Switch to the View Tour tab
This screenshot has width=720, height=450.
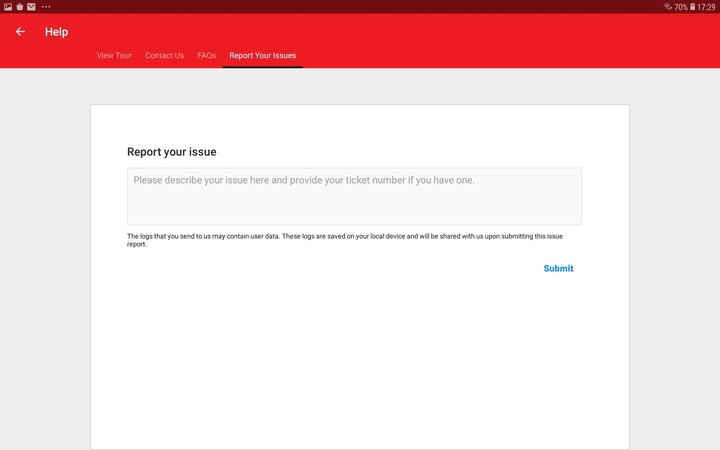pyautogui.click(x=114, y=56)
